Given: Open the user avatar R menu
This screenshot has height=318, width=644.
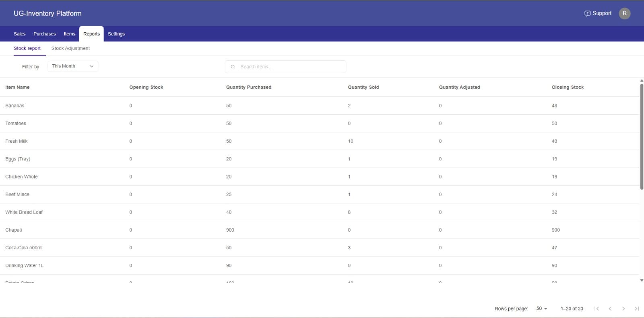Looking at the screenshot, I should tap(624, 13).
